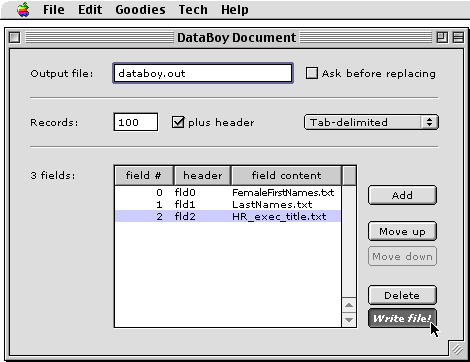The height and width of the screenshot is (362, 470).
Task: Click the fld2 header cell
Action: (x=185, y=216)
